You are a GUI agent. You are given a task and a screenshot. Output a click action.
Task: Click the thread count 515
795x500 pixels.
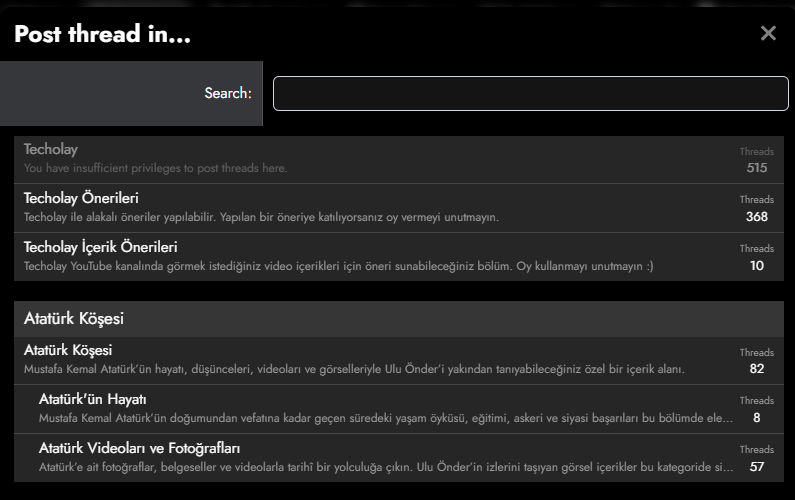[756, 168]
